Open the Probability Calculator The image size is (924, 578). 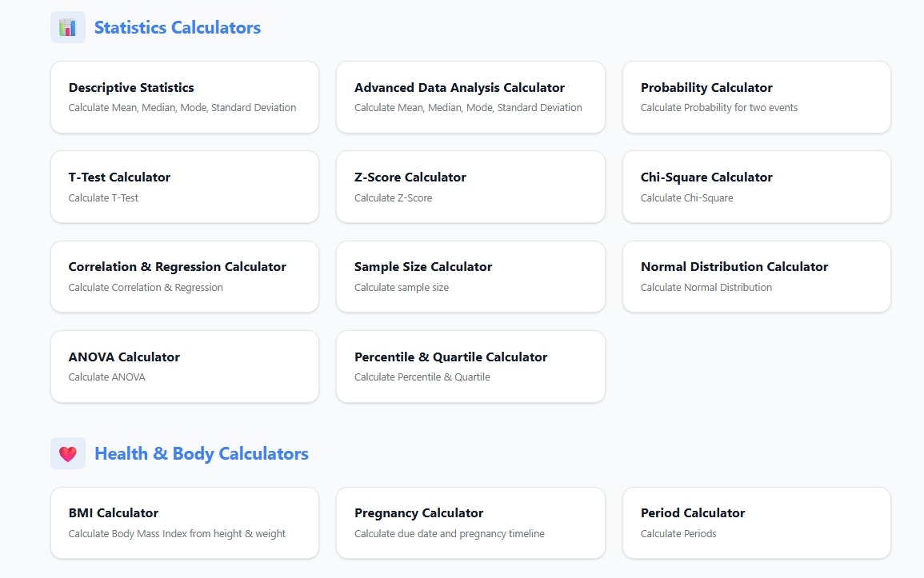tap(756, 97)
